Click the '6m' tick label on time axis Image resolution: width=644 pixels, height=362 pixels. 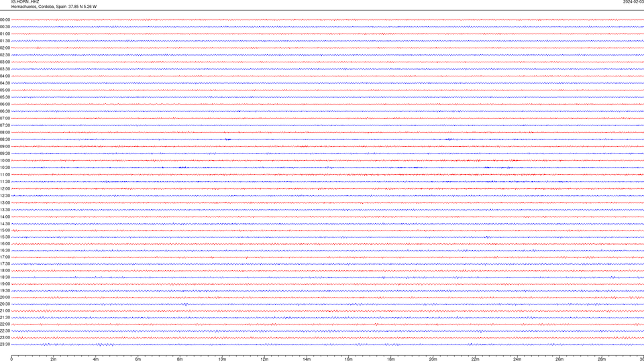[x=138, y=359]
